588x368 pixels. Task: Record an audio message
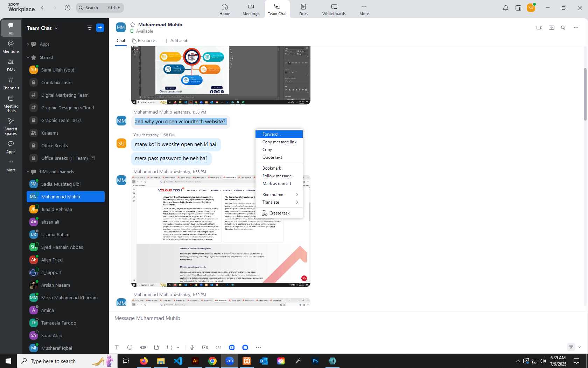click(192, 347)
